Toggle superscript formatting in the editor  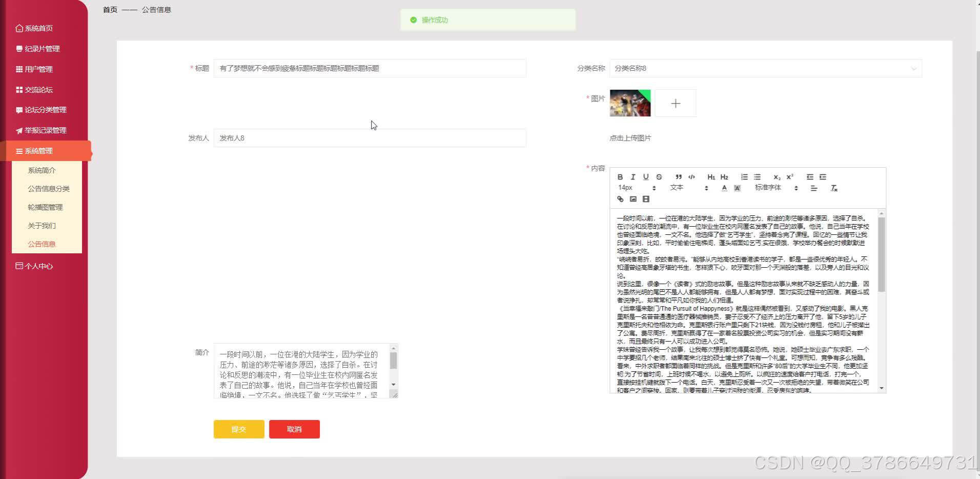click(789, 177)
